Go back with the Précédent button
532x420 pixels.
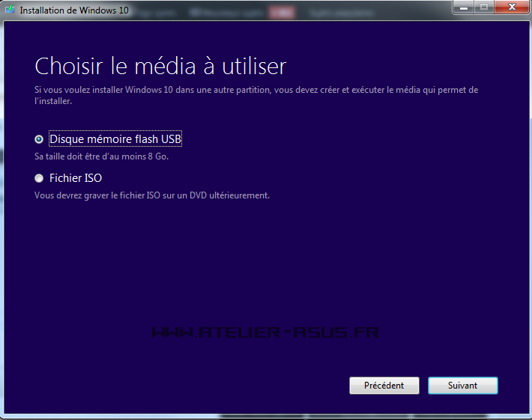pos(384,386)
